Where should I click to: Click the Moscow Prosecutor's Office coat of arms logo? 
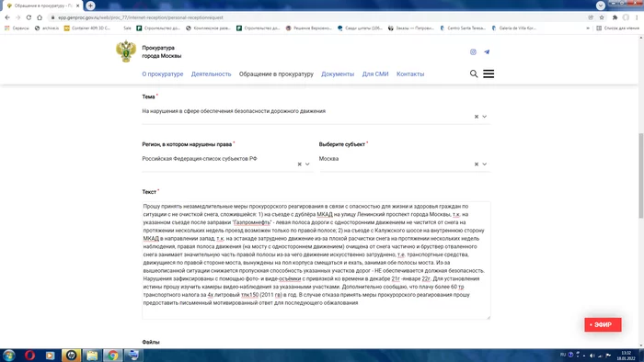(126, 51)
